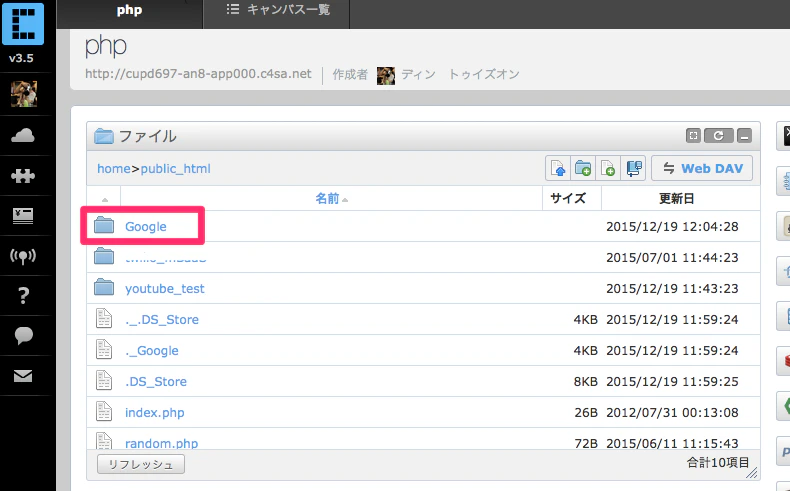Click the Web DAV button
Image resolution: width=790 pixels, height=491 pixels.
702,168
